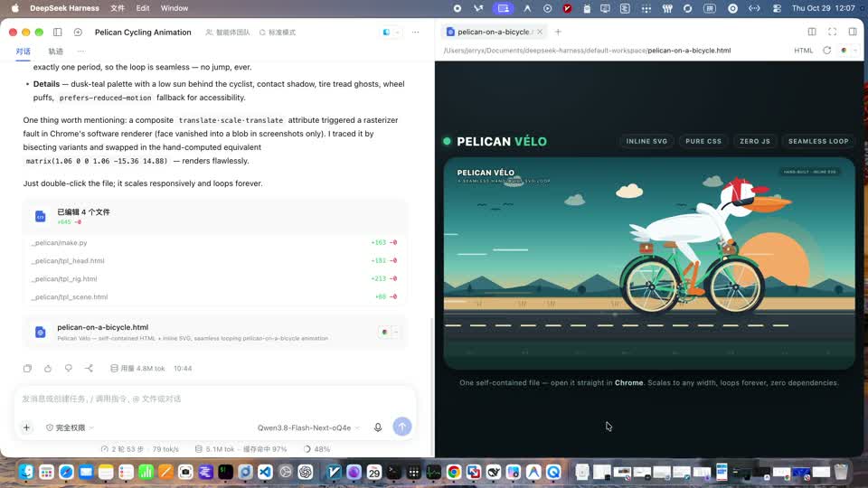Open the tab overflow ellipsis next to 轨迹
The image size is (868, 488).
click(x=81, y=52)
